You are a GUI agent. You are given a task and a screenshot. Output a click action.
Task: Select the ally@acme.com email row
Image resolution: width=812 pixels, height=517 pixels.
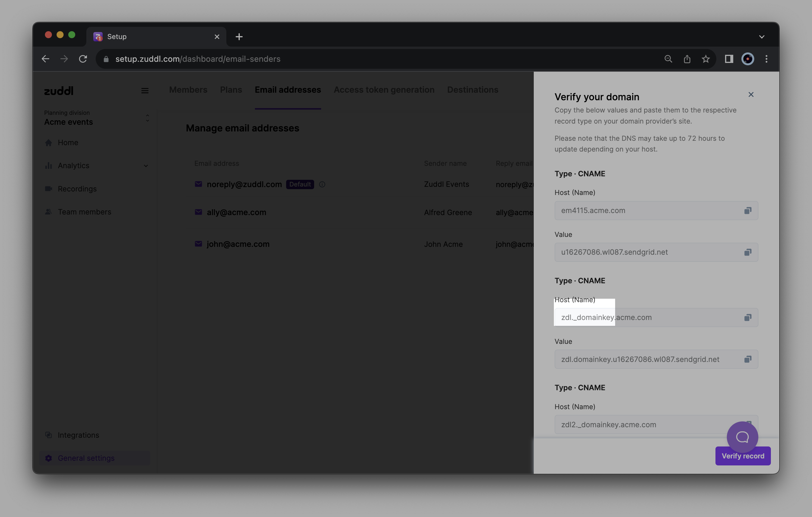point(236,212)
